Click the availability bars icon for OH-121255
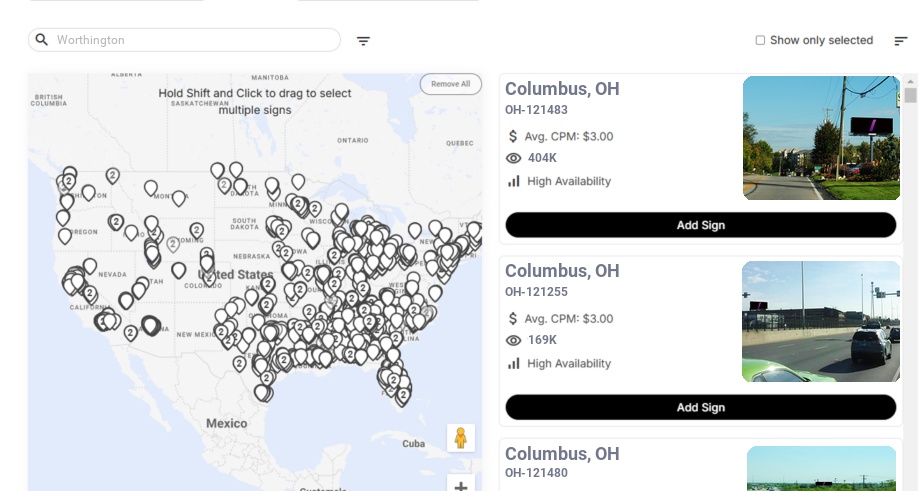920x491 pixels. pyautogui.click(x=514, y=363)
